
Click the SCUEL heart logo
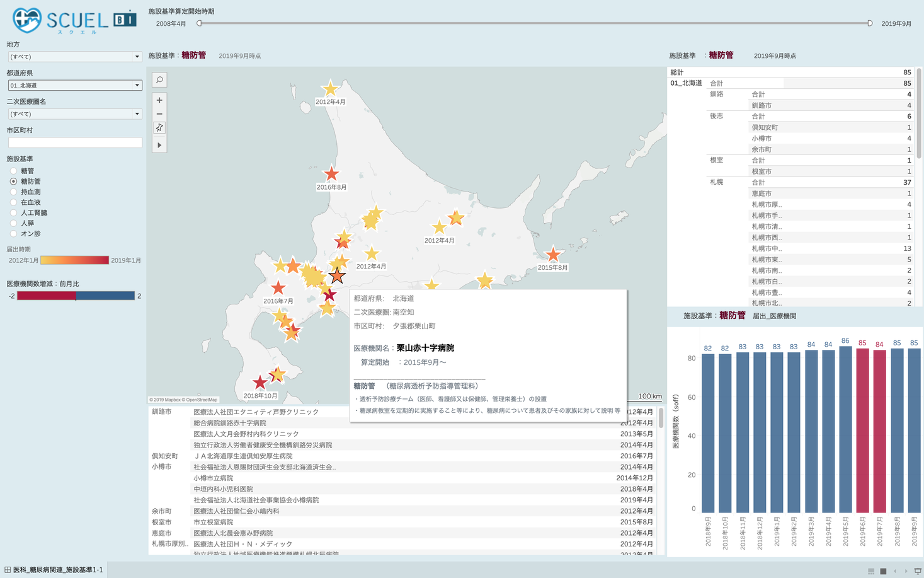pos(26,20)
